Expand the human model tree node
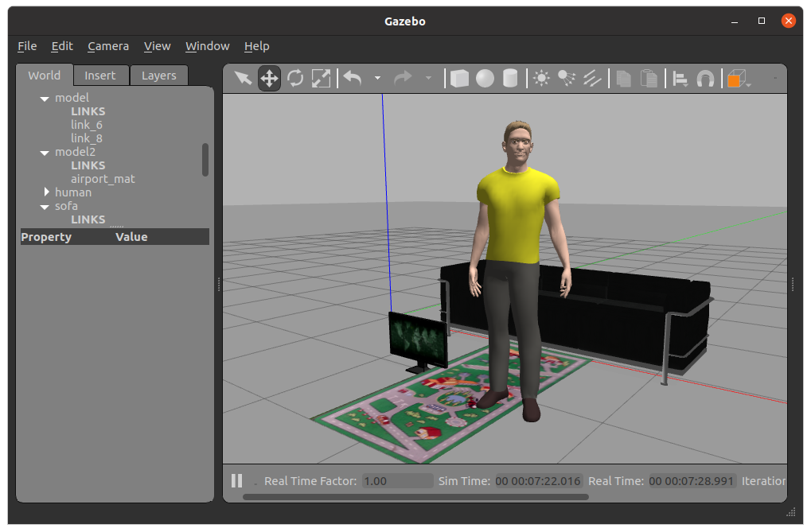 point(46,192)
